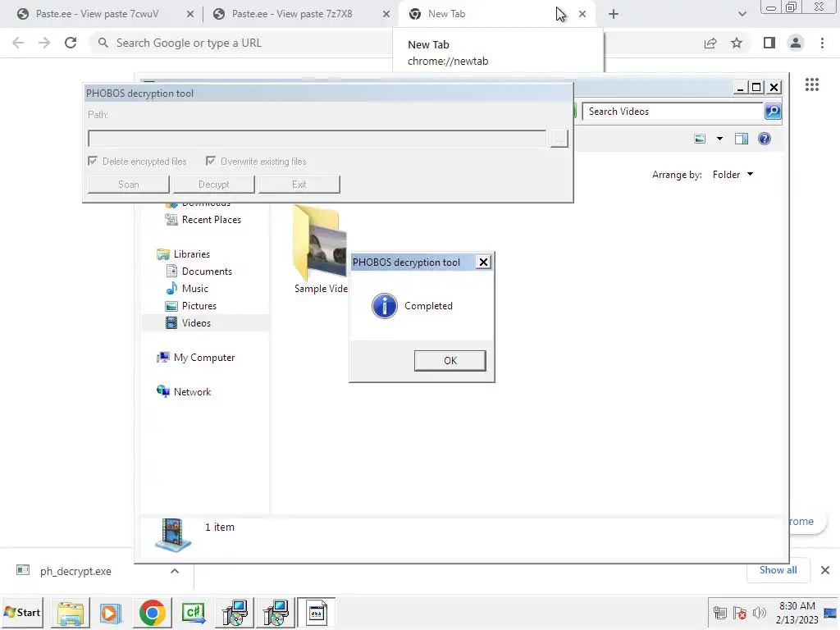This screenshot has width=840, height=630.
Task: Click second installer taskbar icon
Action: [276, 613]
